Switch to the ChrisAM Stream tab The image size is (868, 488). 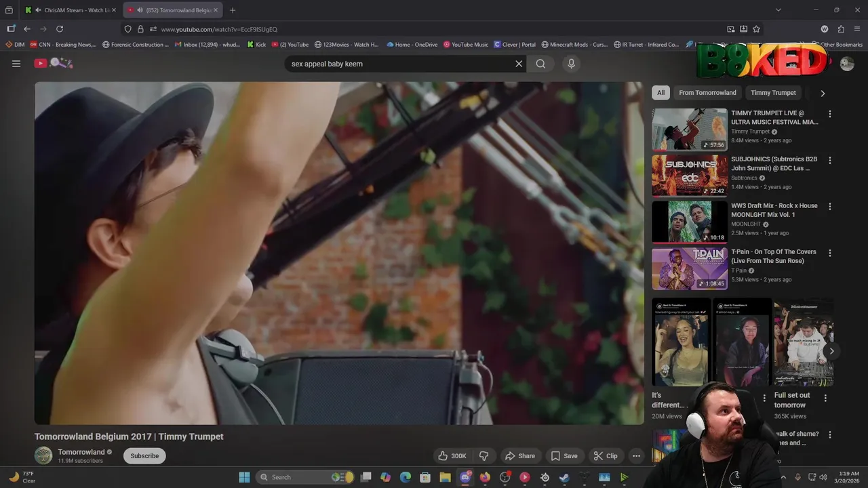click(70, 10)
